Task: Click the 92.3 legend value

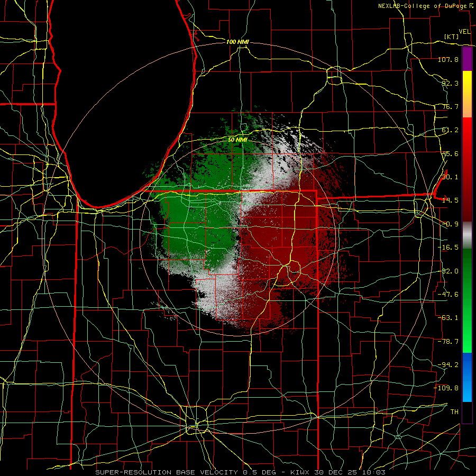Action: point(450,83)
